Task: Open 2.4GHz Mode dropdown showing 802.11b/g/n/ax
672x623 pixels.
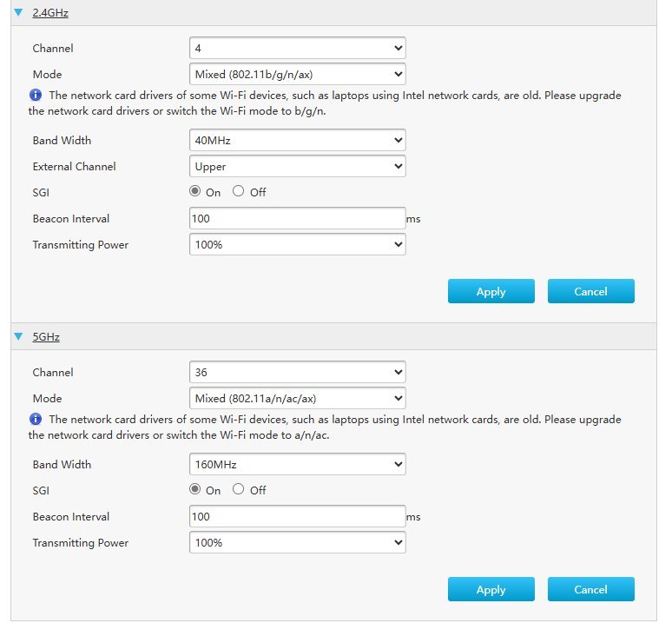Action: click(x=297, y=74)
